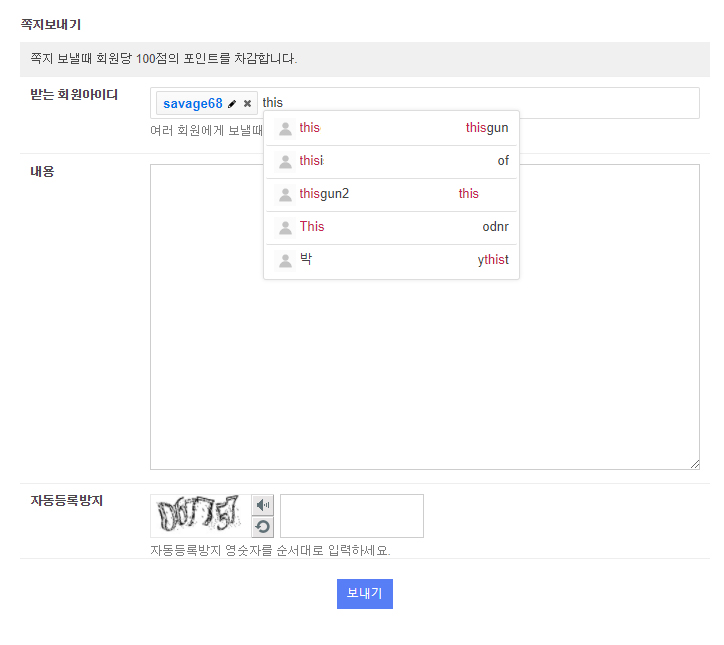The width and height of the screenshot is (724, 645).
Task: Select the 'This … odnr' suggestion
Action: 391,227
